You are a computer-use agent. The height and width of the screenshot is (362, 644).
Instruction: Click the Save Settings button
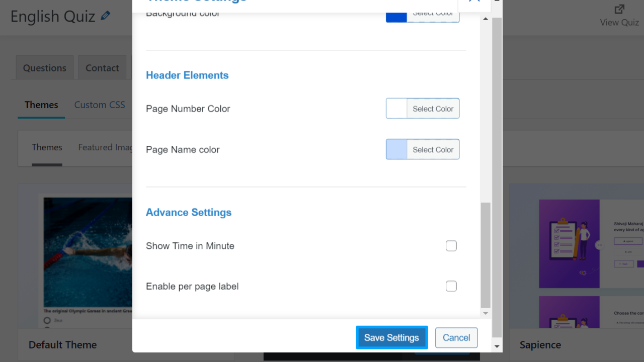(392, 337)
